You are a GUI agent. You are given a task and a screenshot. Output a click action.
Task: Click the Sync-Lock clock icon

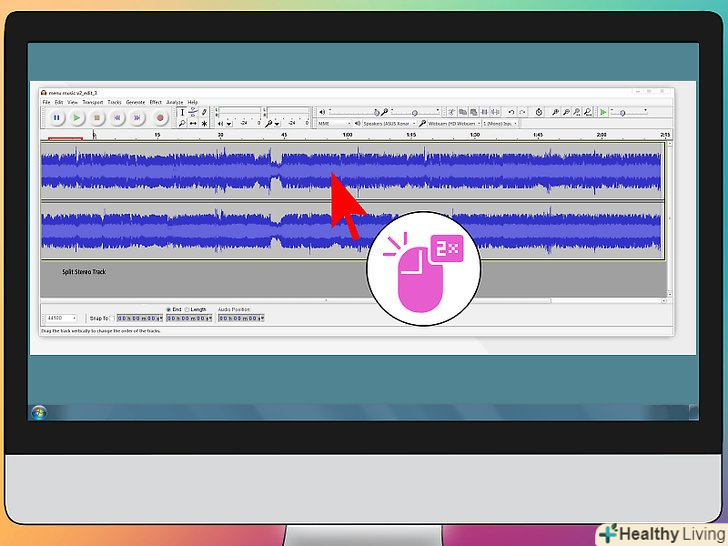coord(539,112)
